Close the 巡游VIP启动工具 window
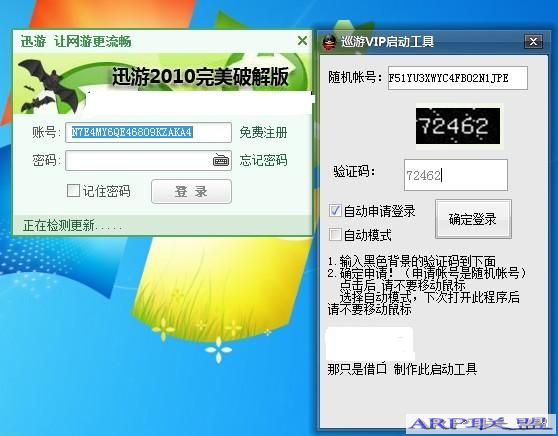This screenshot has height=436, width=558. click(x=533, y=42)
